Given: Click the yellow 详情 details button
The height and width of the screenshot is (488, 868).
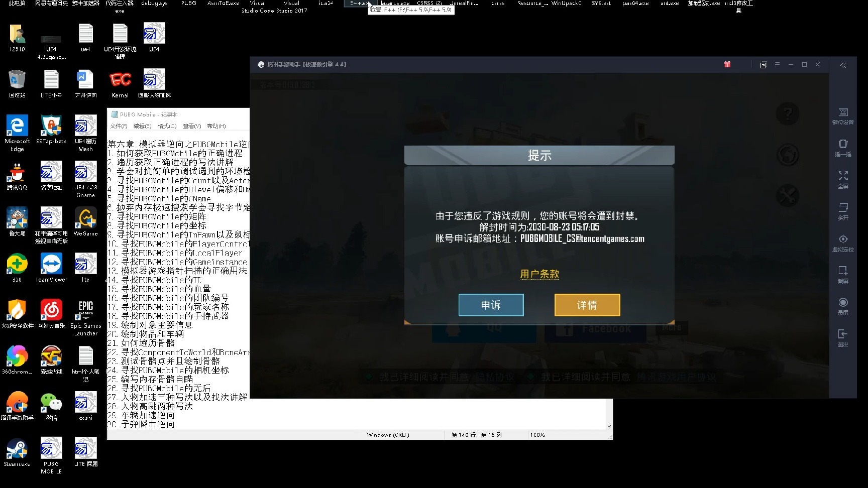Looking at the screenshot, I should point(587,305).
